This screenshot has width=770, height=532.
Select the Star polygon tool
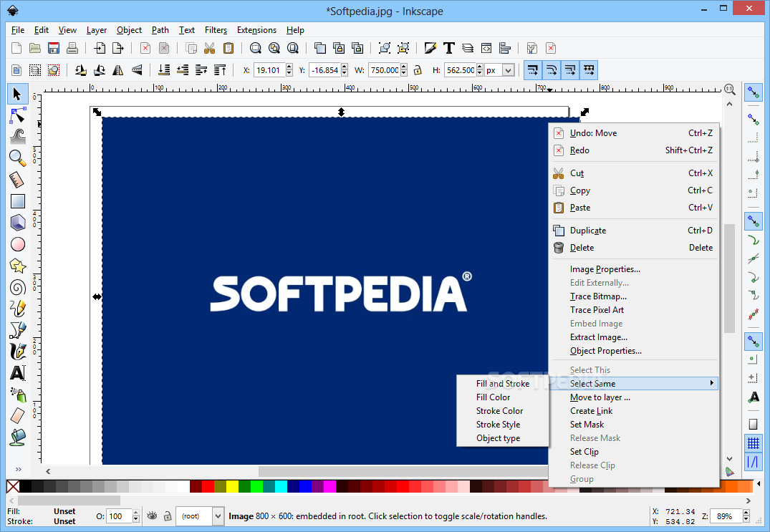coord(17,266)
